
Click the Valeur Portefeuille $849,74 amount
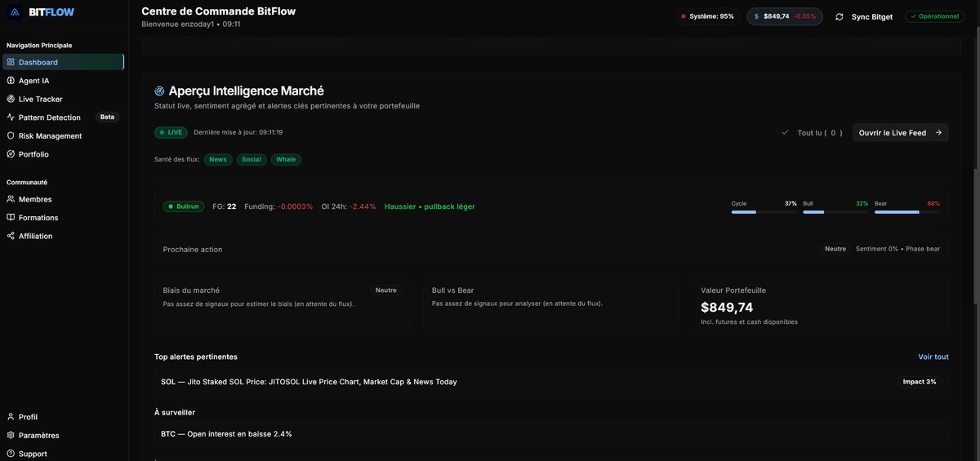pos(727,308)
